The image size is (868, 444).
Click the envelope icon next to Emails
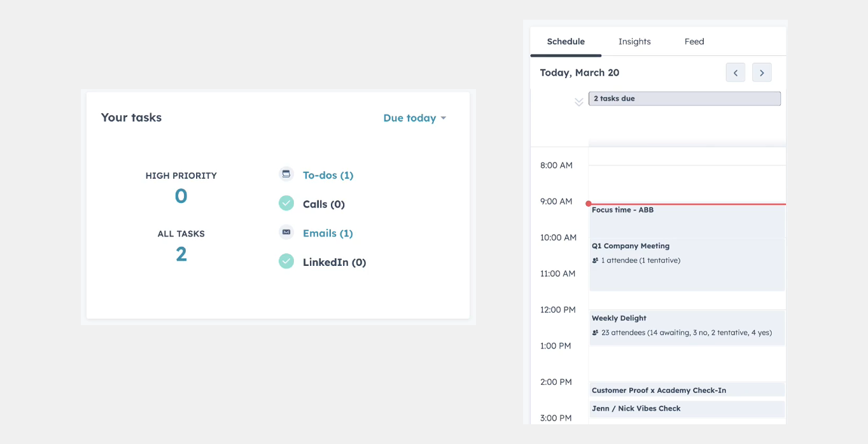pyautogui.click(x=286, y=232)
